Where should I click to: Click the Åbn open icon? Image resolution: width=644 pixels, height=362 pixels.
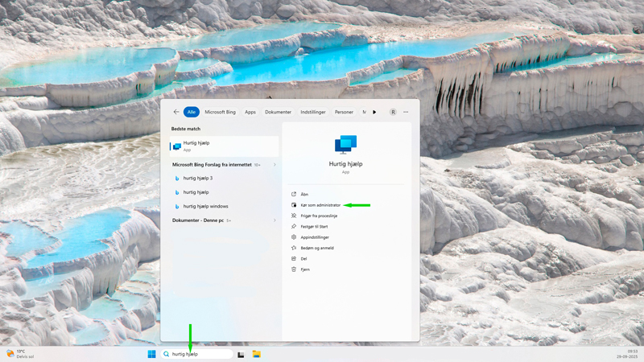(x=294, y=194)
